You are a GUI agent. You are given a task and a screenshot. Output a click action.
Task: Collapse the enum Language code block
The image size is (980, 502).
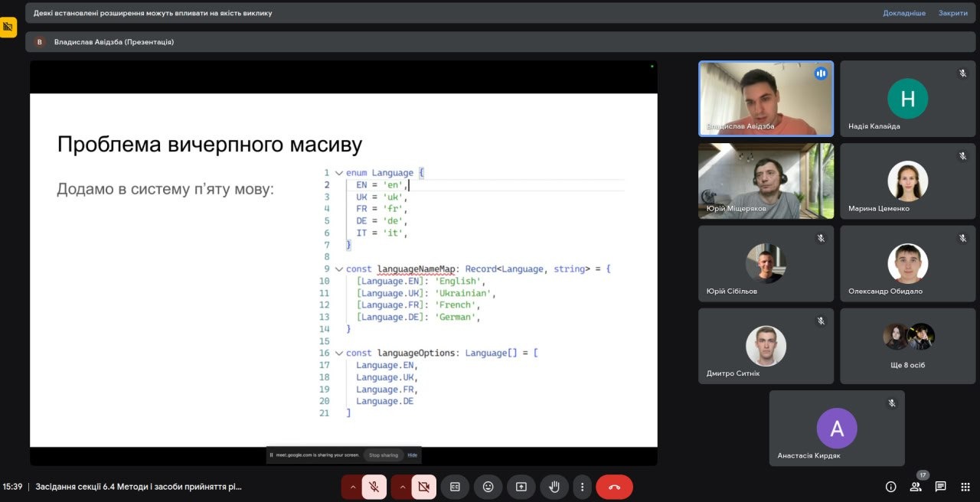pos(339,173)
